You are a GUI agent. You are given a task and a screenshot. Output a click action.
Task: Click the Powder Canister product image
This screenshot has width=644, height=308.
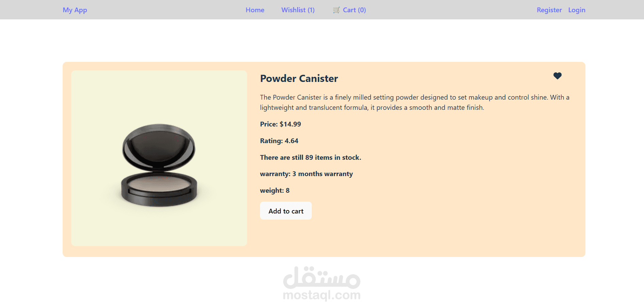point(159,166)
